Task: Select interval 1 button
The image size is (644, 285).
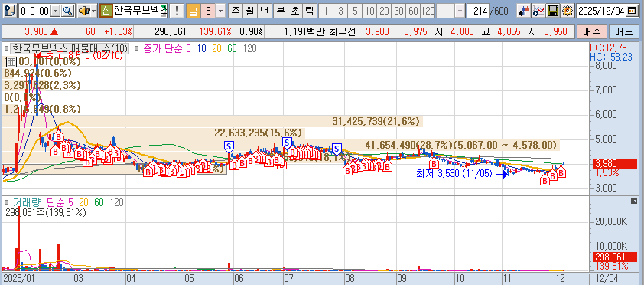Action: point(326,11)
